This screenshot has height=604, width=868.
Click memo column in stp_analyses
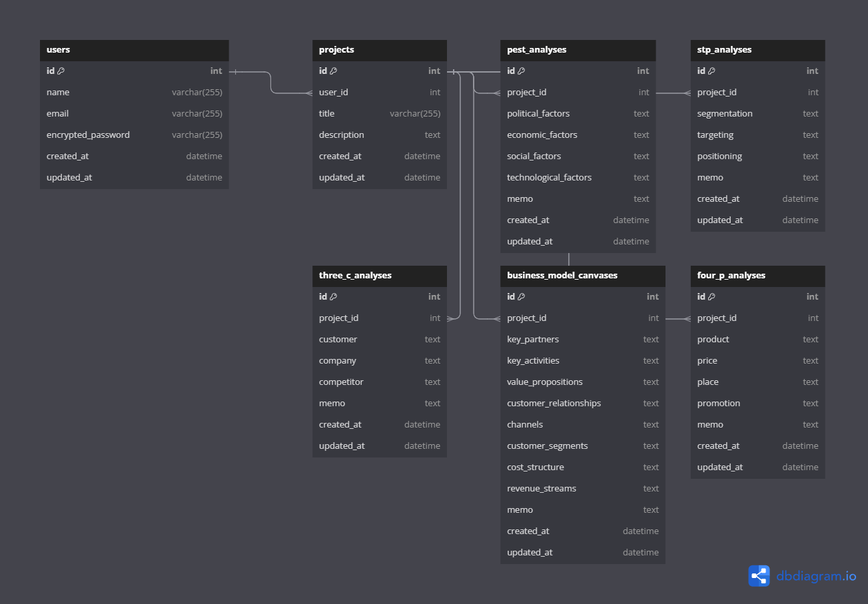point(758,177)
